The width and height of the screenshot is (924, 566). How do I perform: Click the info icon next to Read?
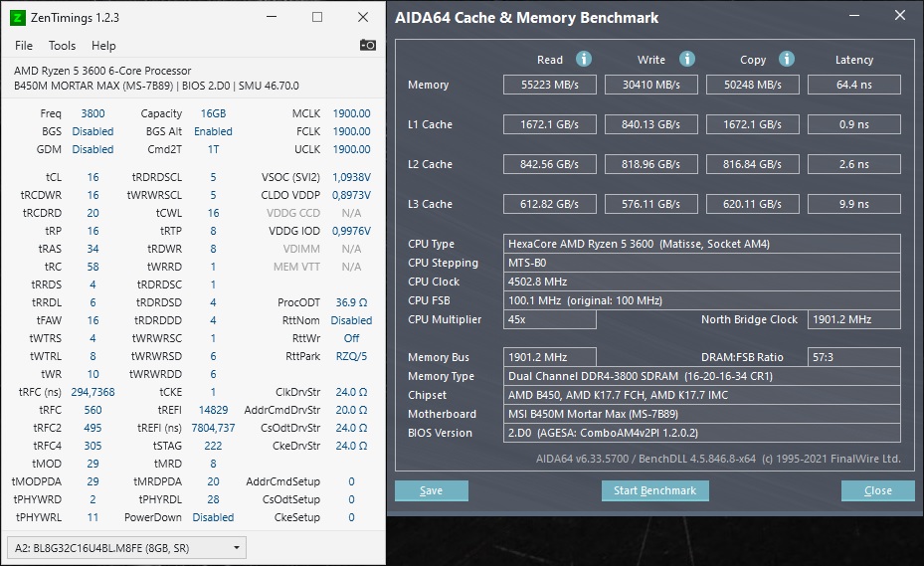point(584,60)
